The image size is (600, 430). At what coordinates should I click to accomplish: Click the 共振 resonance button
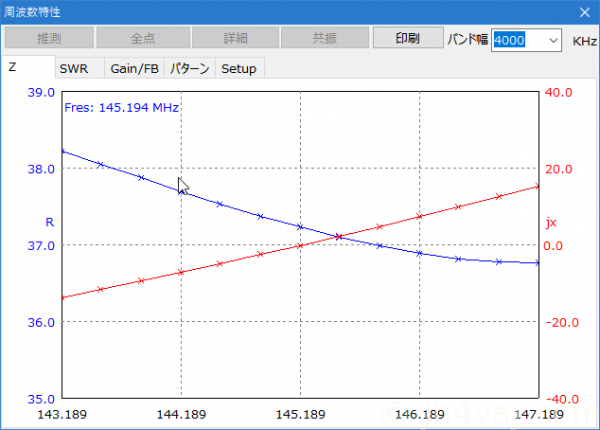pos(324,39)
